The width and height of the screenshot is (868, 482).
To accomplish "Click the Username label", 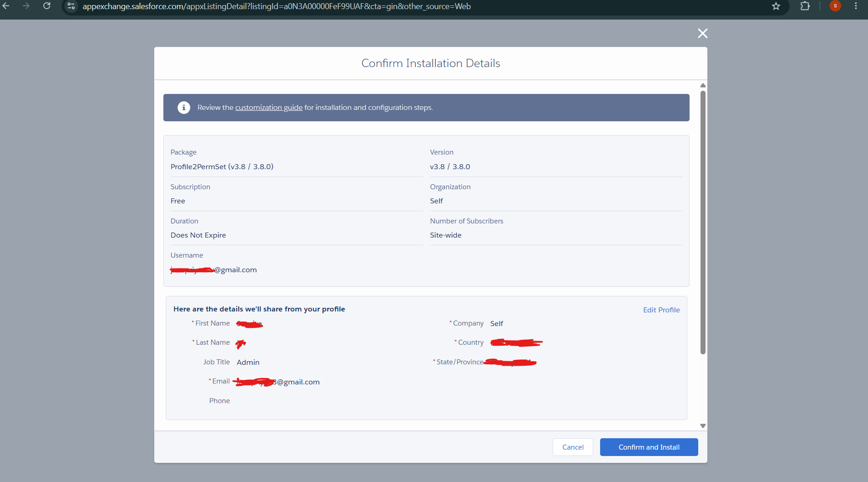I will click(187, 255).
